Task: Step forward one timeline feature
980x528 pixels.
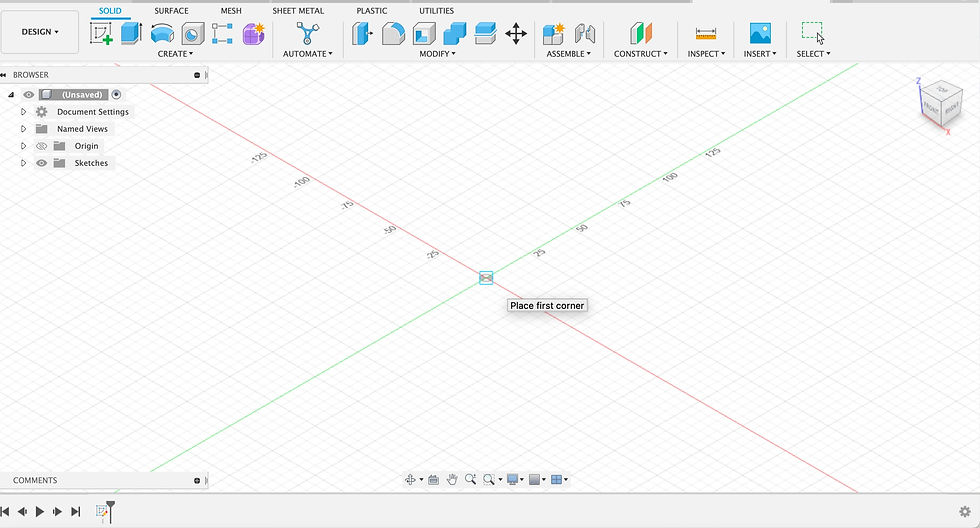Action: pos(58,512)
